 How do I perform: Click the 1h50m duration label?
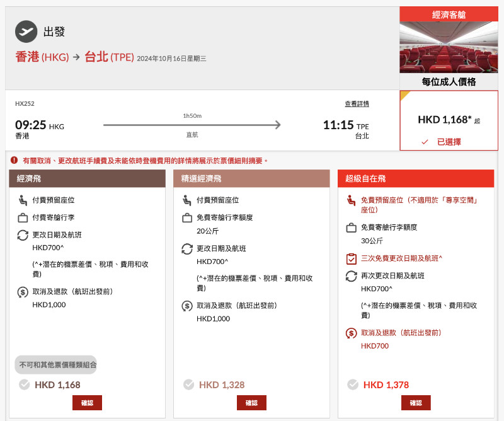192,116
